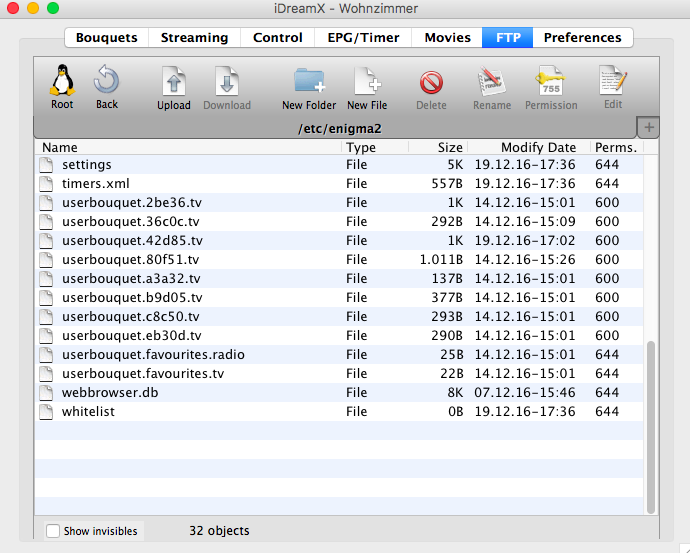Select the userbouquet.c8c50.tv file name
The image size is (690, 553).
point(131,316)
